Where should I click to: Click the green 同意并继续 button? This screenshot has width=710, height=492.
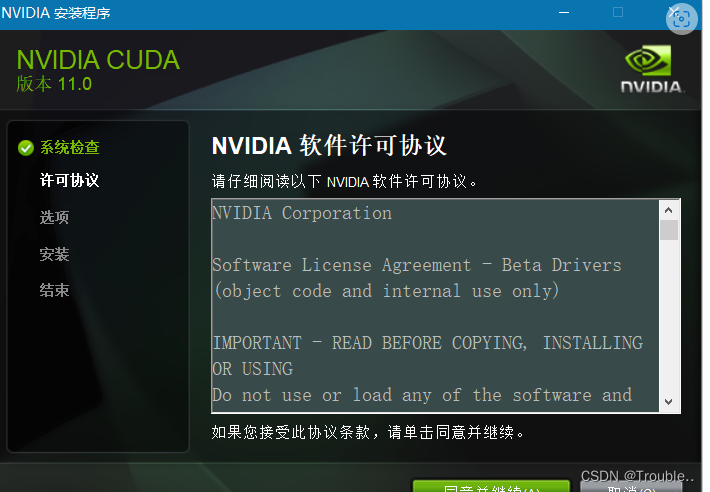click(491, 486)
